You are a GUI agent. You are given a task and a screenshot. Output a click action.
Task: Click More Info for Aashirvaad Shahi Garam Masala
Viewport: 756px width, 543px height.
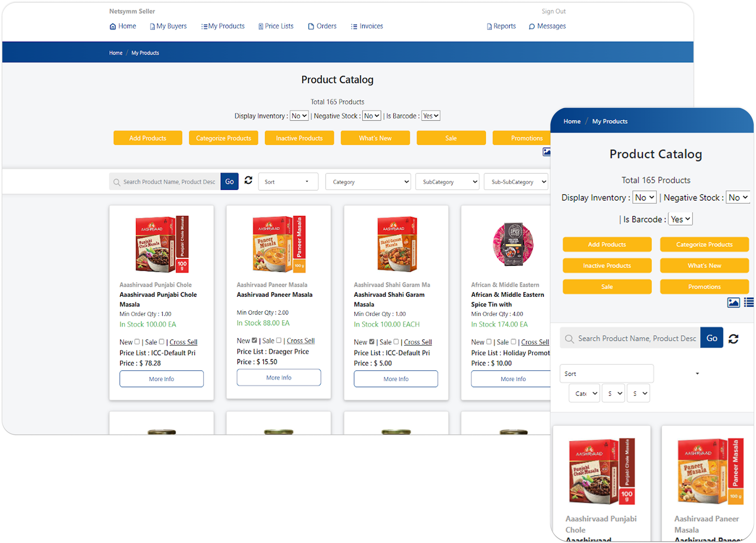[396, 379]
